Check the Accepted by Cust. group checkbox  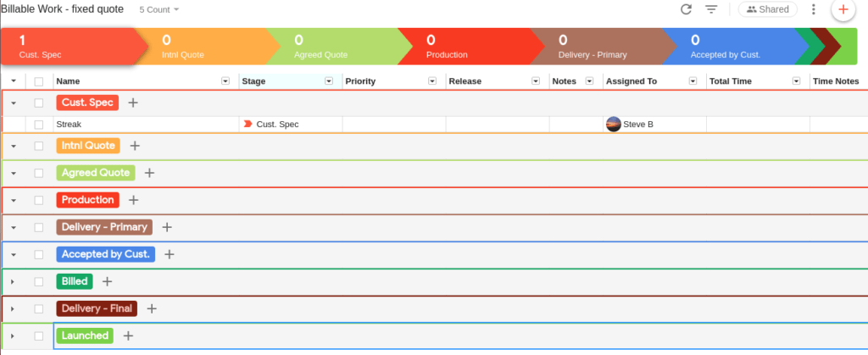(x=39, y=254)
